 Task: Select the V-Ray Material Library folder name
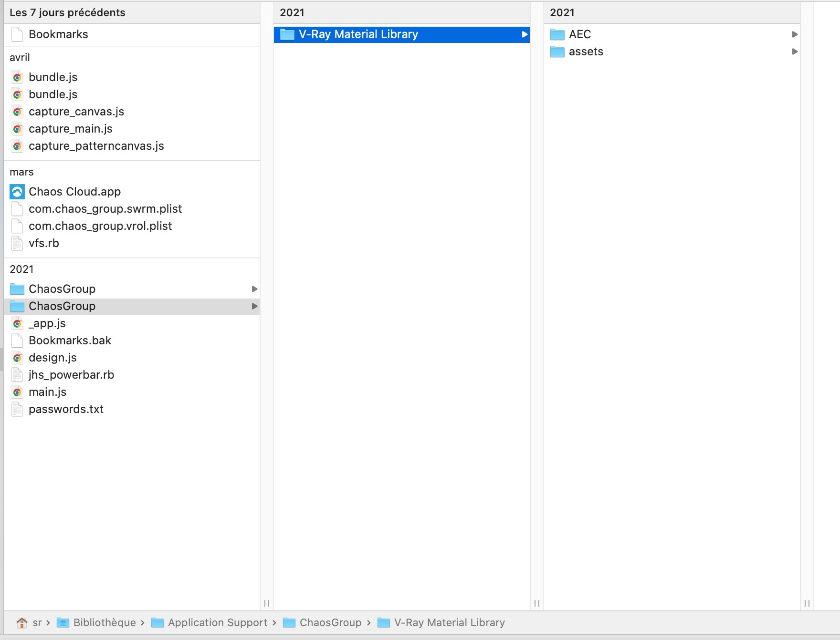(x=358, y=34)
